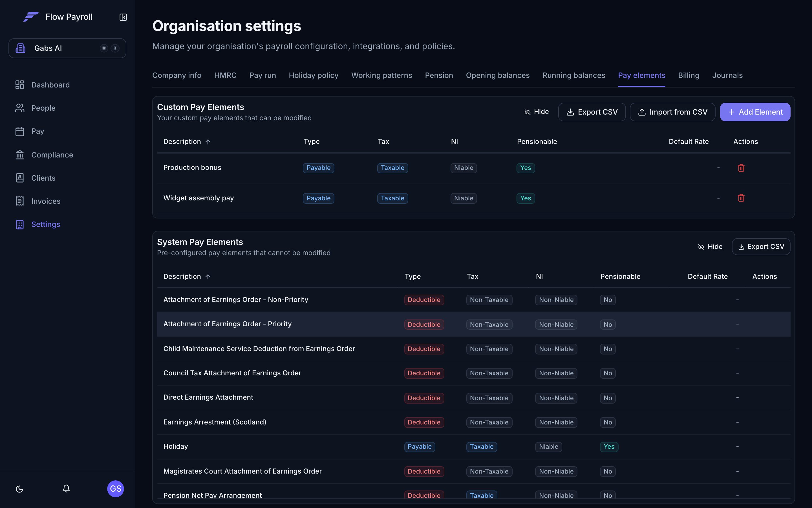Click the Flow Payroll logo icon
The image size is (812, 508).
pos(31,17)
